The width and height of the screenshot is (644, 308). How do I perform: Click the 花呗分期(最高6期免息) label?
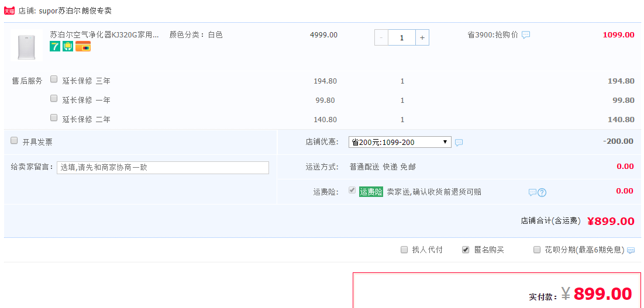click(x=584, y=250)
